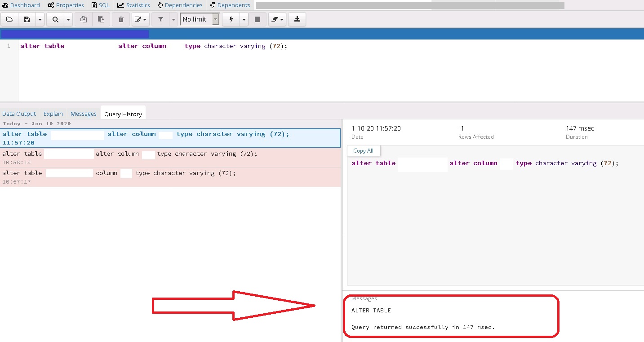Expand the Save options dropdown arrow

[40, 19]
